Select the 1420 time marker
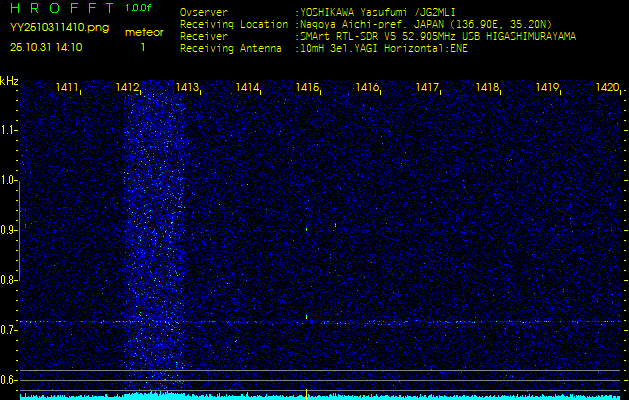This screenshot has height=400, width=629. (x=607, y=89)
